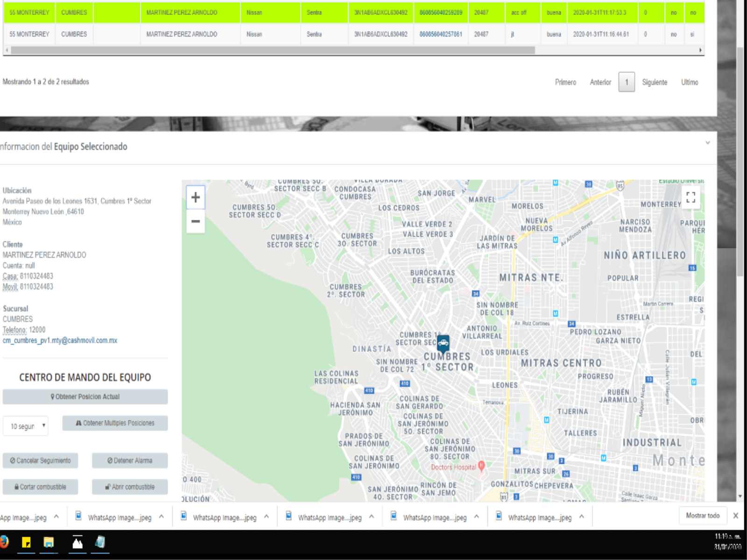Go to Primero results page
Image resolution: width=747 pixels, height=560 pixels.
565,82
